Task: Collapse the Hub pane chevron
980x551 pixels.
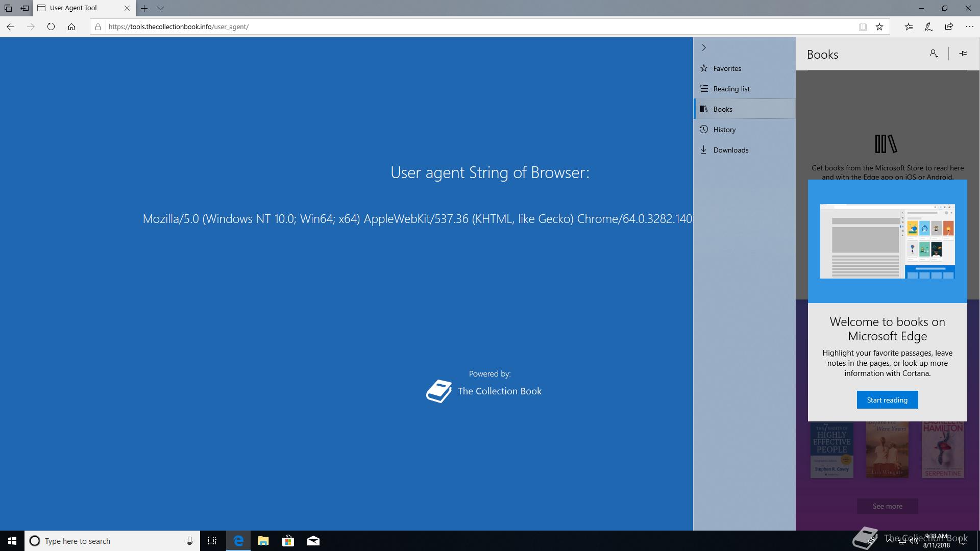Action: tap(704, 47)
